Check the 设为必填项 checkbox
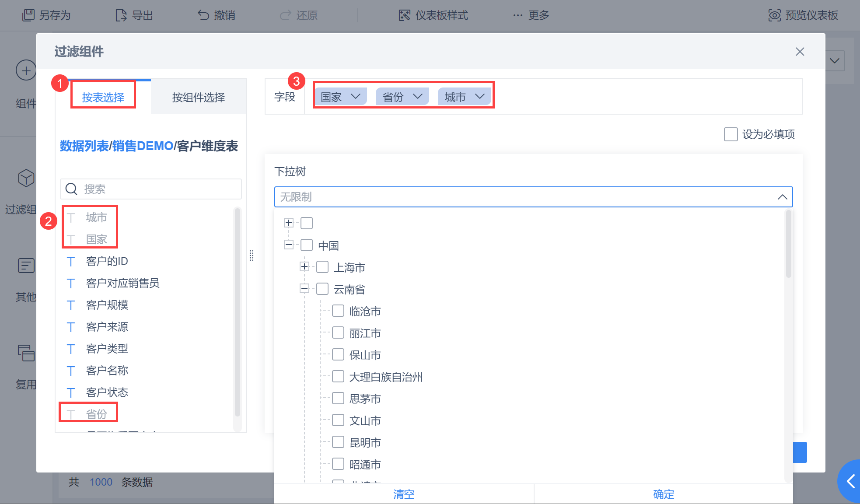The image size is (860, 504). pyautogui.click(x=731, y=134)
